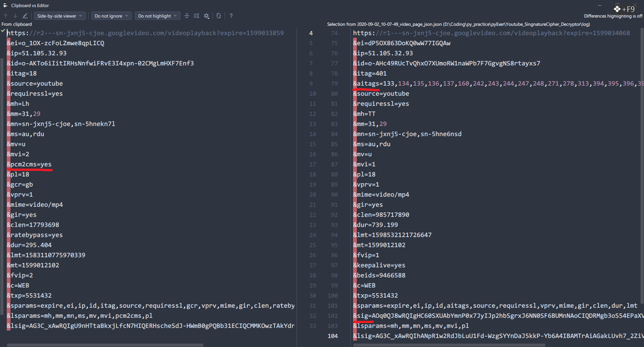Go to previous difference using up arrow

pos(6,16)
